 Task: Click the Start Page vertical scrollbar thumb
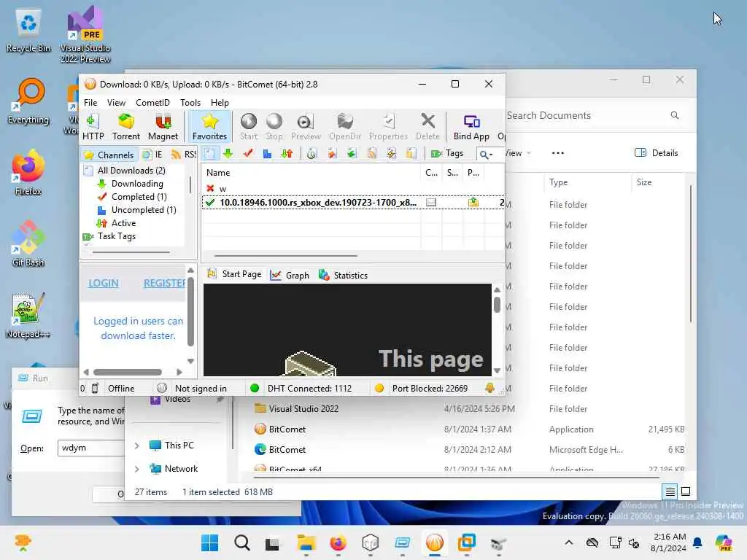497,305
